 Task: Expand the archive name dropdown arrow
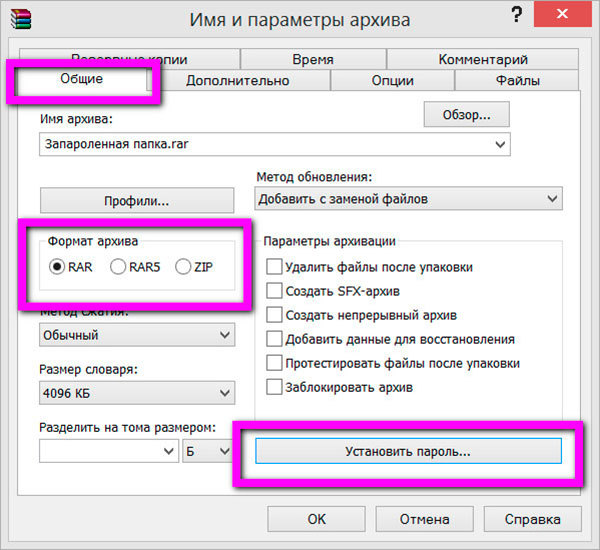point(500,144)
